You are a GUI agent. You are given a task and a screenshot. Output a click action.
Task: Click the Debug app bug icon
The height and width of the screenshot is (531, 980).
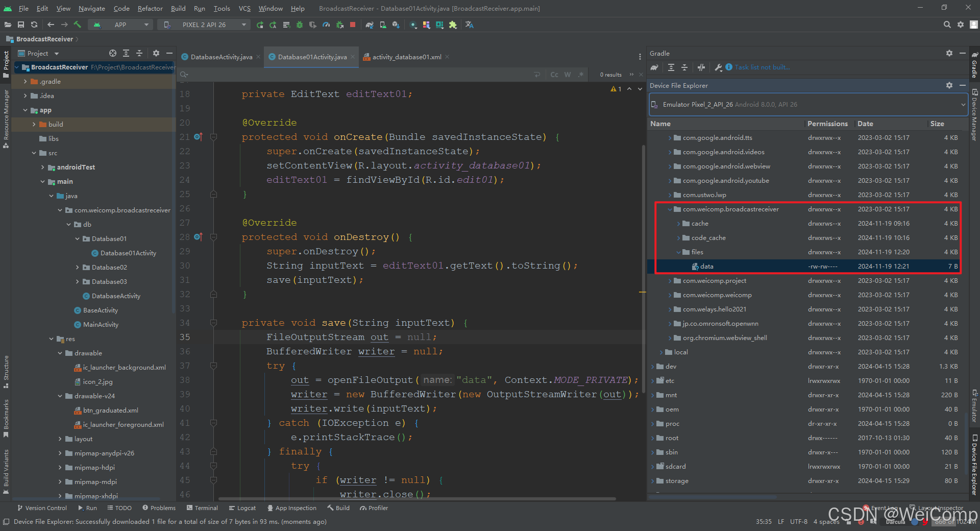[x=300, y=25]
